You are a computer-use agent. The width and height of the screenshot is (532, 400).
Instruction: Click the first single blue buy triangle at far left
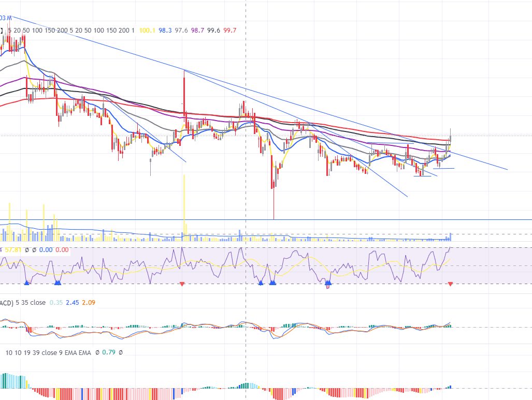point(27,283)
